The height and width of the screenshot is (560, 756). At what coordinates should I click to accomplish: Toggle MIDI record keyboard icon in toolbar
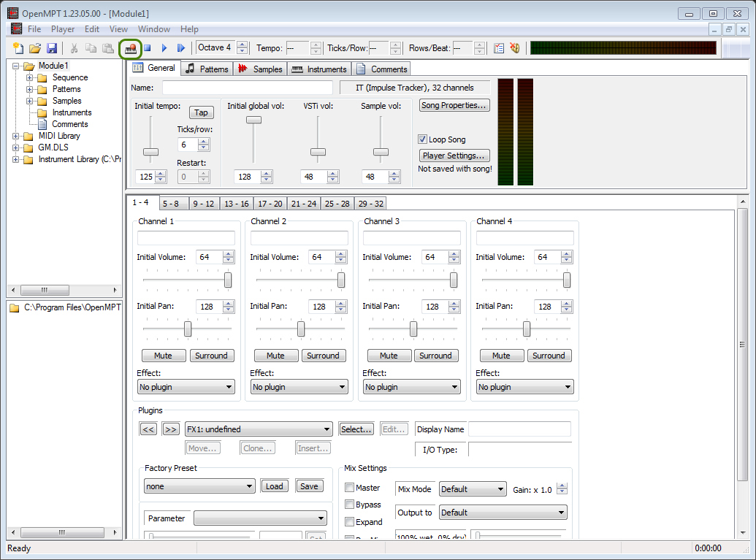pyautogui.click(x=130, y=49)
